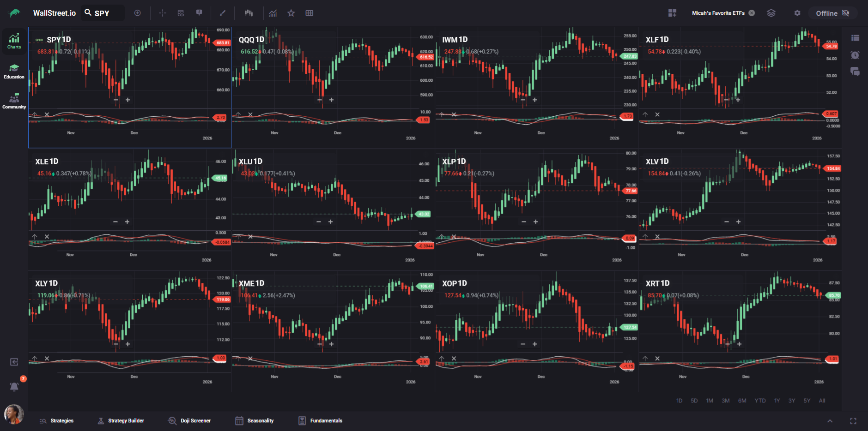
Task: Toggle the watchlist panel icon
Action: (x=855, y=38)
